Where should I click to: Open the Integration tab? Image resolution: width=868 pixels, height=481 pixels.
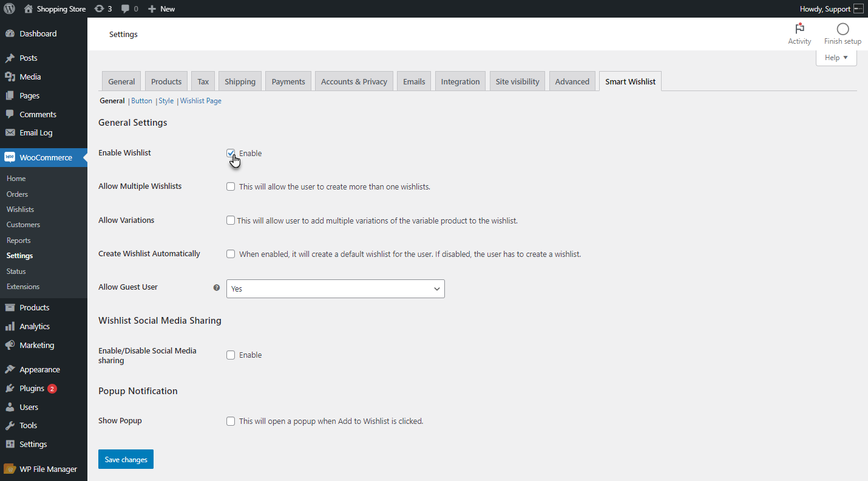(x=460, y=81)
